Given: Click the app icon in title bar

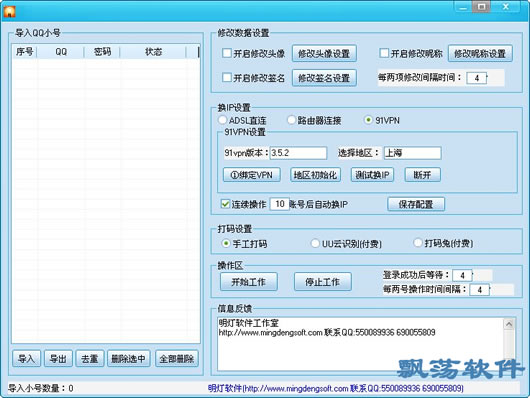Looking at the screenshot, I should tap(9, 11).
